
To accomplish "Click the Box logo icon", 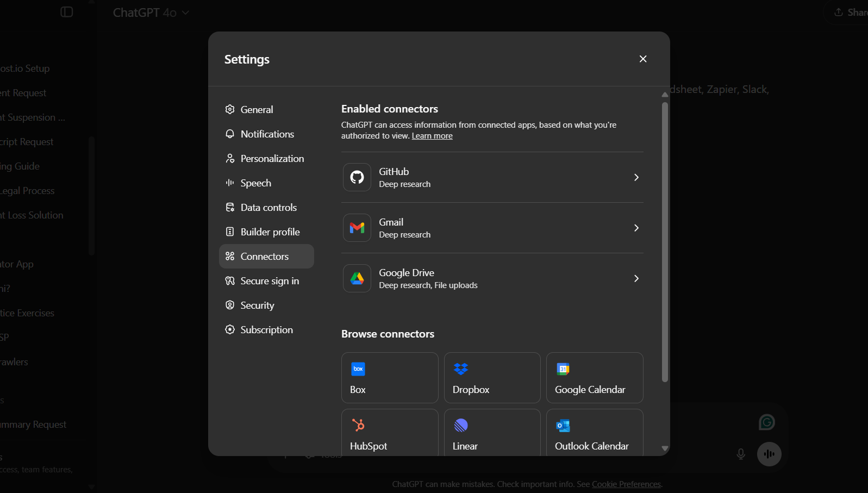I will point(358,369).
